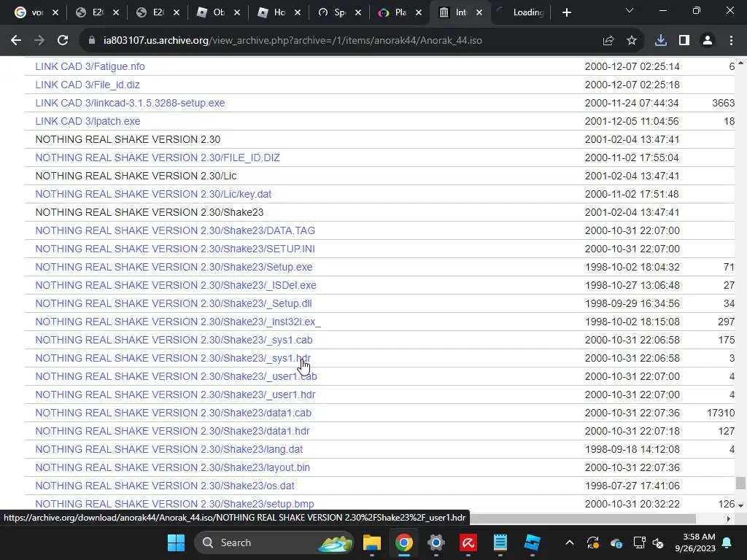
Task: Select the 17310 file size value
Action: pos(721,413)
